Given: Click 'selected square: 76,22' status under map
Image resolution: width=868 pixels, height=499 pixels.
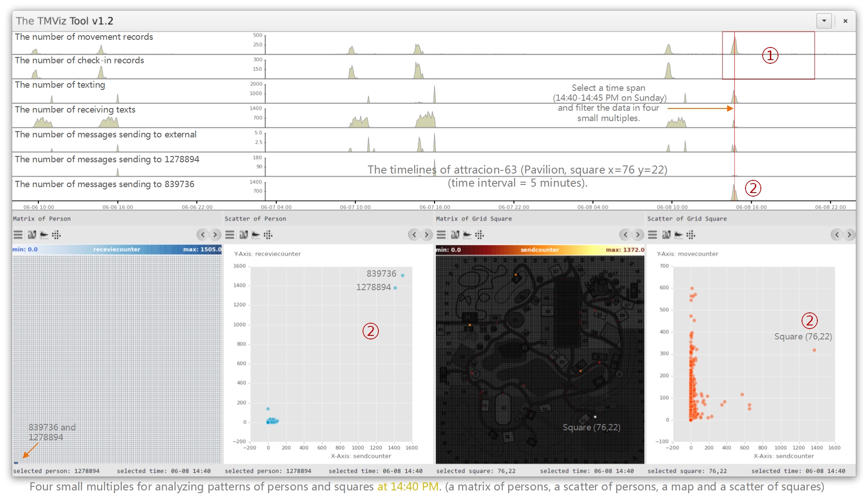Looking at the screenshot, I should click(x=476, y=471).
